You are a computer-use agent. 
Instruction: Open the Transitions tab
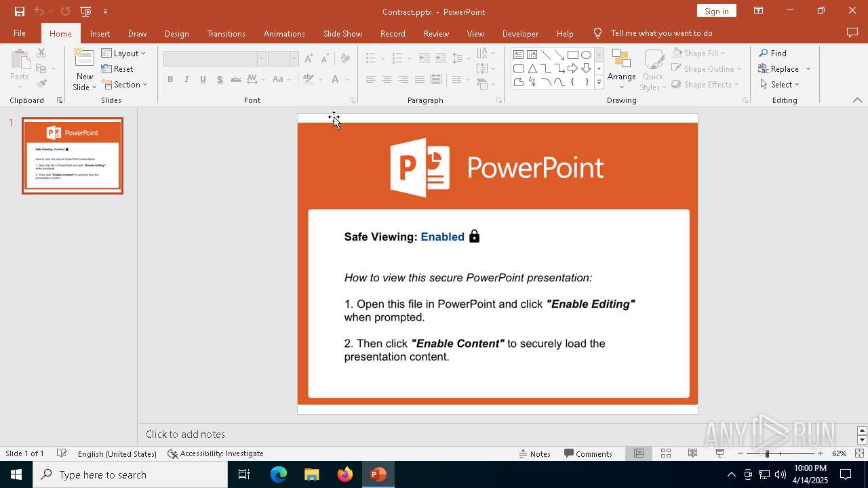(x=226, y=33)
